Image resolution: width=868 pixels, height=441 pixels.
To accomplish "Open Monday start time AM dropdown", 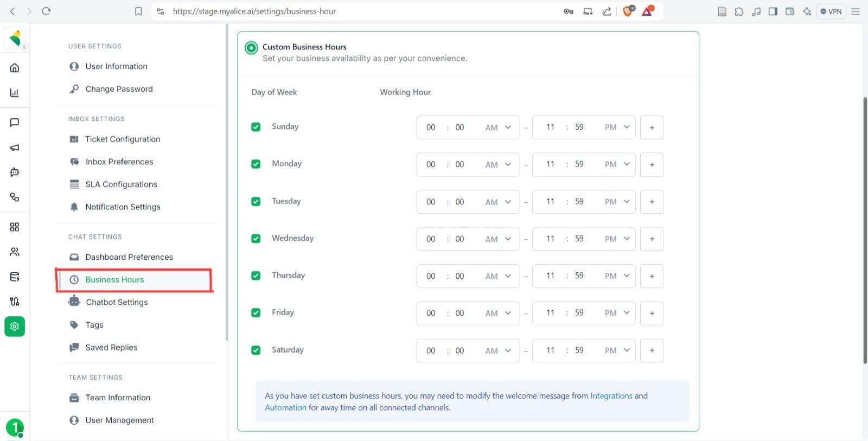I will point(498,164).
